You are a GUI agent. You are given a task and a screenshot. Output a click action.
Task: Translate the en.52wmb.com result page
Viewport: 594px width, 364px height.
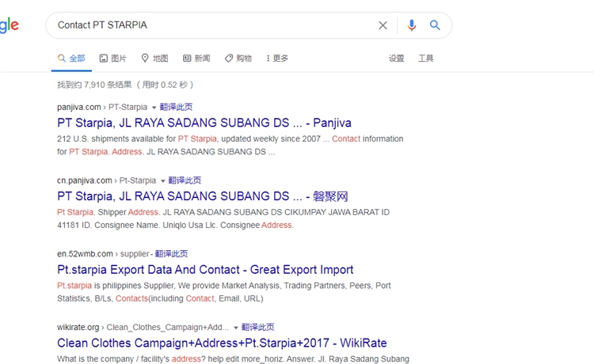pyautogui.click(x=171, y=254)
